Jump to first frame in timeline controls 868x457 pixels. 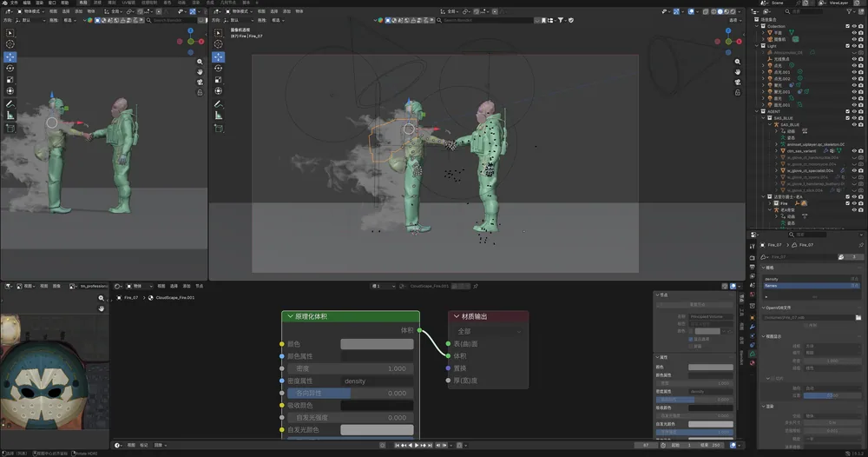[x=397, y=446]
